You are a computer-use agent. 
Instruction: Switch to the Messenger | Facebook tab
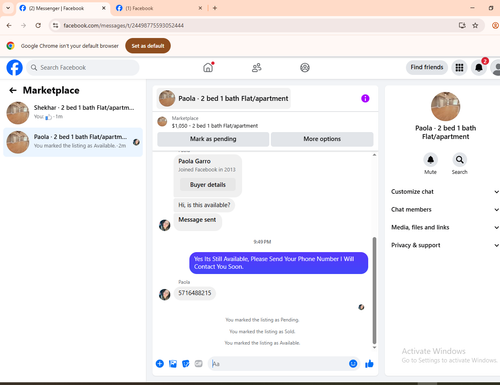63,8
